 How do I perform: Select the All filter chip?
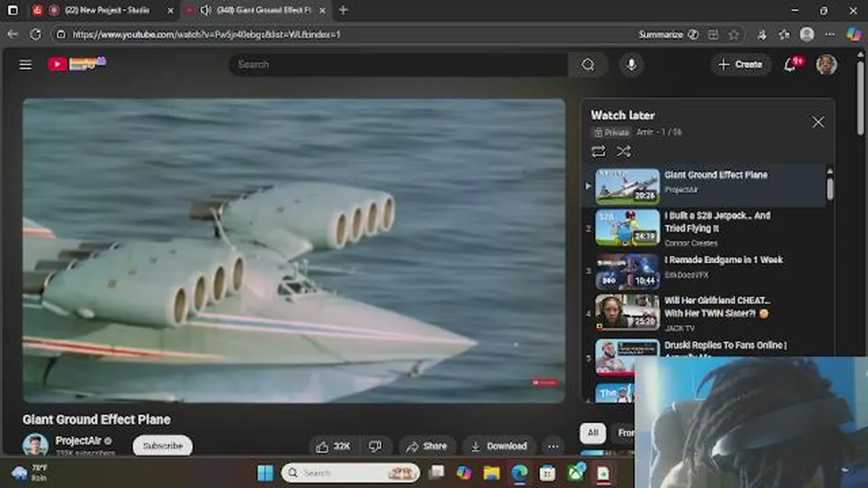[x=593, y=432]
